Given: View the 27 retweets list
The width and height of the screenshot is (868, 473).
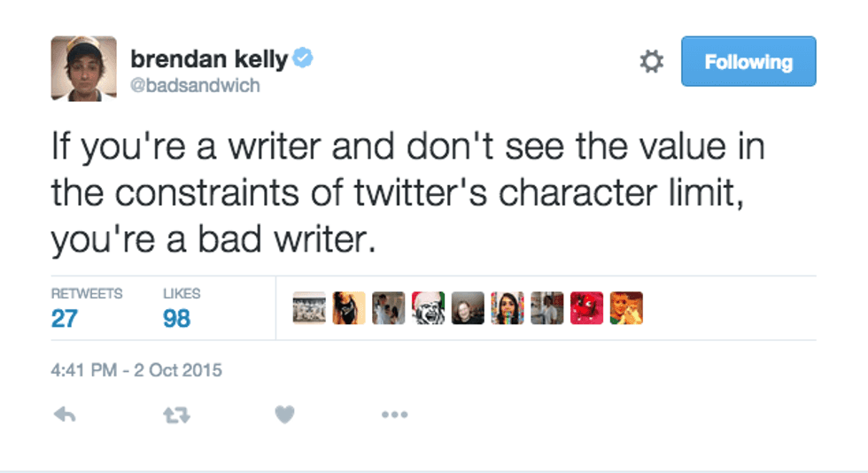Looking at the screenshot, I should tap(64, 318).
